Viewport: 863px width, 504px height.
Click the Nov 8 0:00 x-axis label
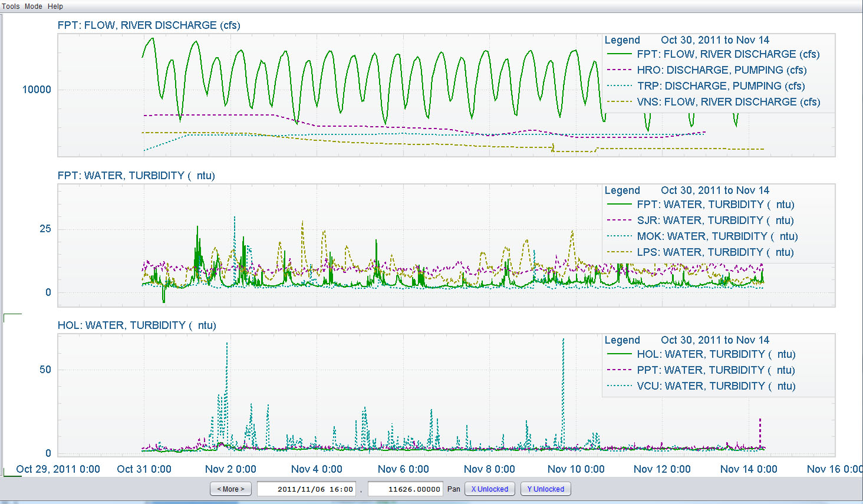(x=489, y=469)
